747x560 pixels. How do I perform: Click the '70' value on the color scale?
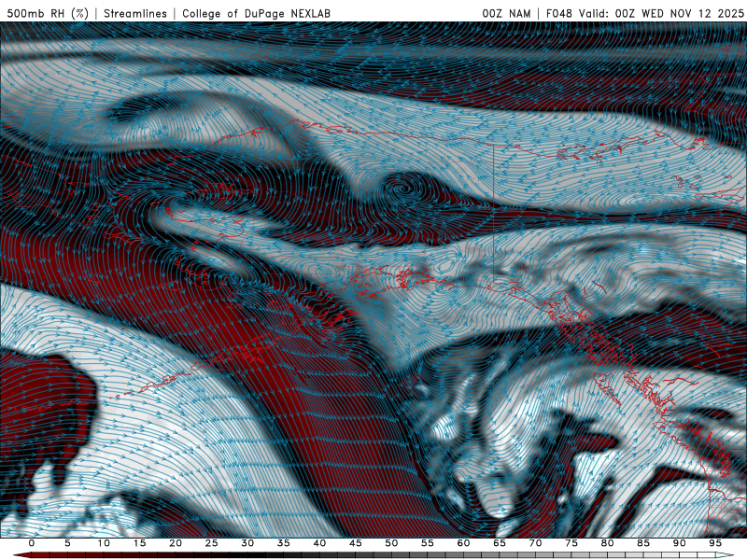(535, 543)
